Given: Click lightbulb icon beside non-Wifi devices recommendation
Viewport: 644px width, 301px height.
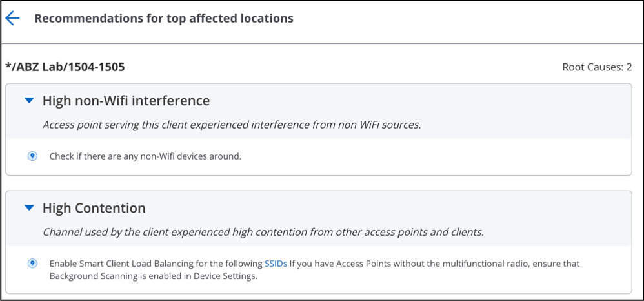Looking at the screenshot, I should (x=32, y=156).
